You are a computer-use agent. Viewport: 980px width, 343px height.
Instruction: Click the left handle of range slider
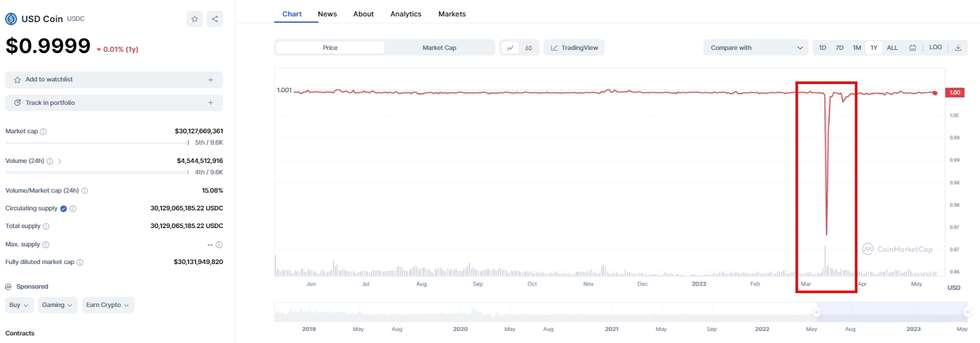(817, 311)
